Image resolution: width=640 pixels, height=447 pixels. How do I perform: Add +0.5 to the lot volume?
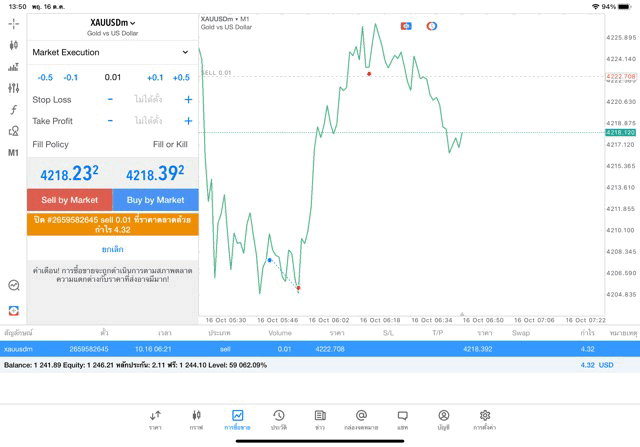click(x=181, y=77)
